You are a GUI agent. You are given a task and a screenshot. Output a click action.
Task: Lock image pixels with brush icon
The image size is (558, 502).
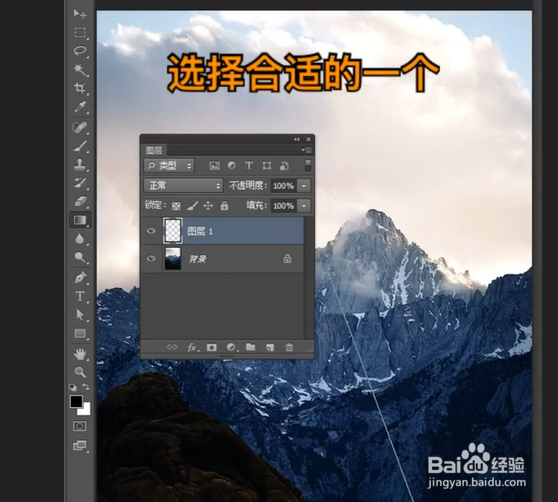[x=192, y=206]
